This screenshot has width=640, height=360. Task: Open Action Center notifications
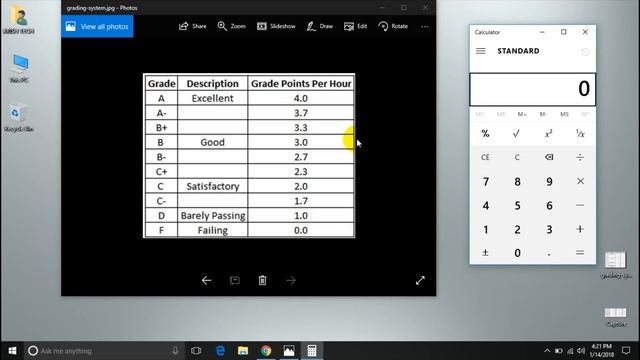pos(626,351)
